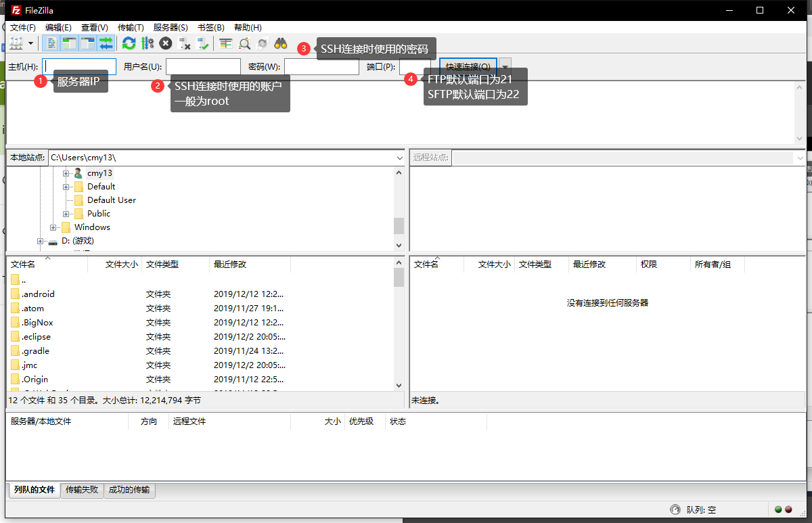
Task: Toggle the transfer queue display
Action: (x=106, y=43)
